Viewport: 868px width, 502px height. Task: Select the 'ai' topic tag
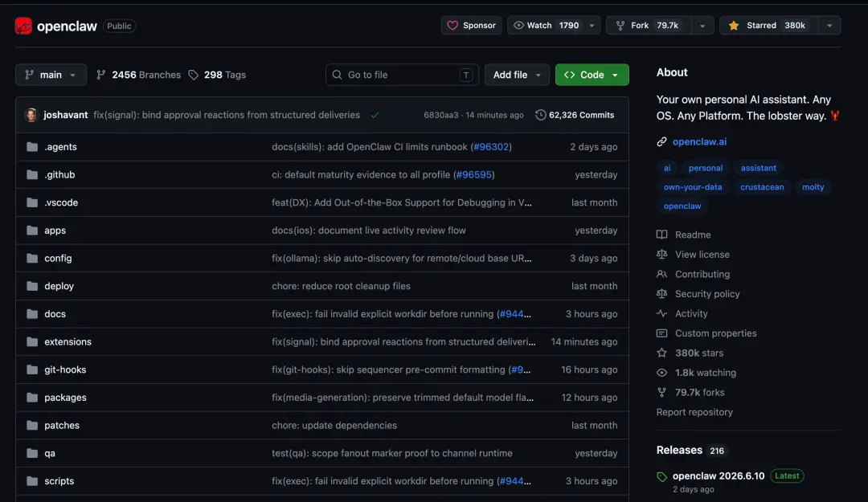(x=667, y=168)
